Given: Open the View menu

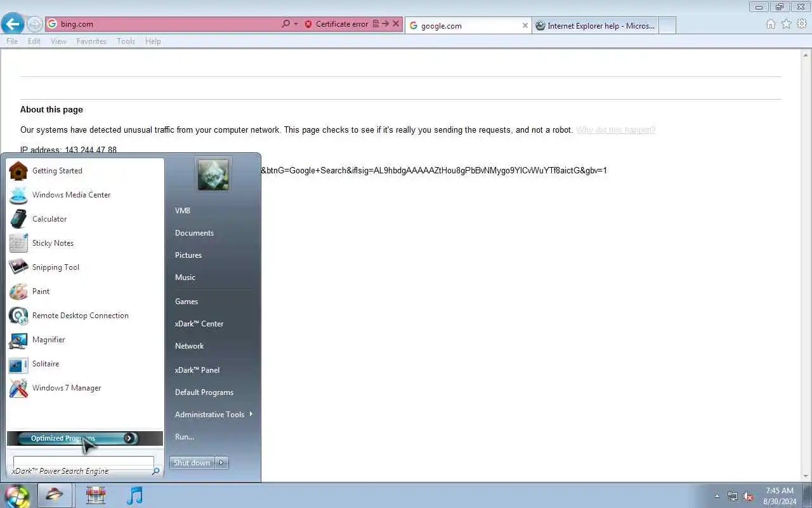Looking at the screenshot, I should click(58, 41).
